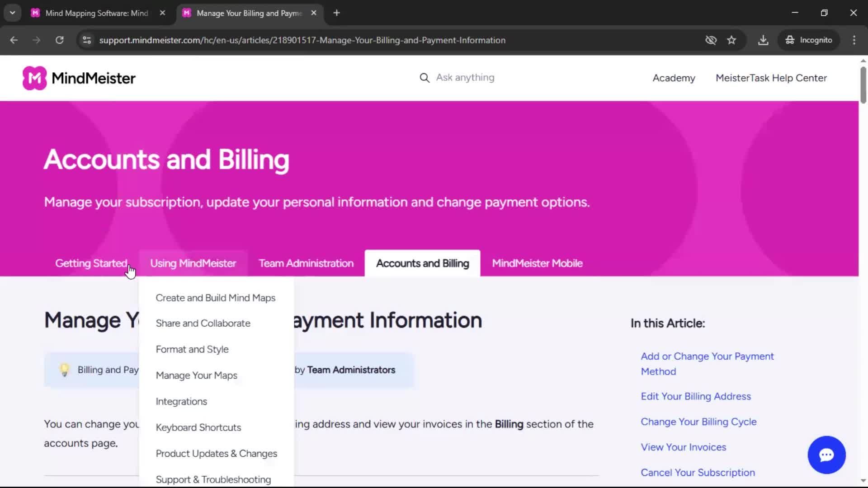
Task: Select the Accounts and Billing tab
Action: tap(422, 263)
